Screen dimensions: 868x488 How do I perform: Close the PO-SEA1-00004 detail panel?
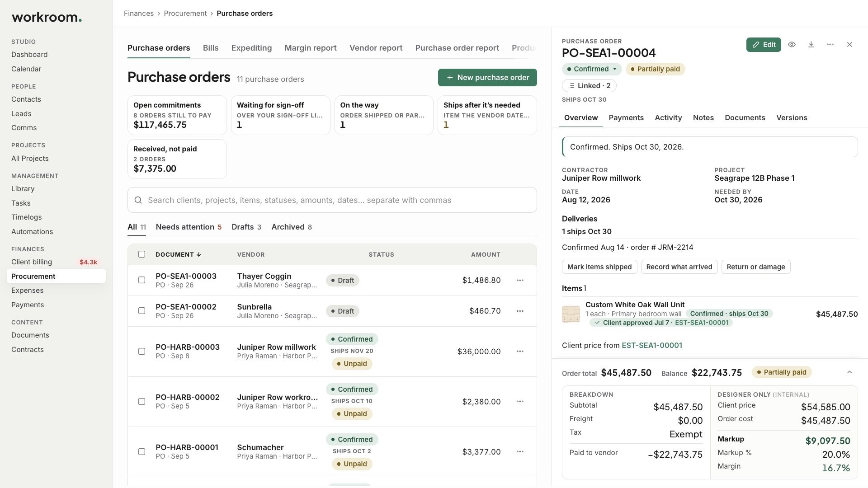click(849, 45)
